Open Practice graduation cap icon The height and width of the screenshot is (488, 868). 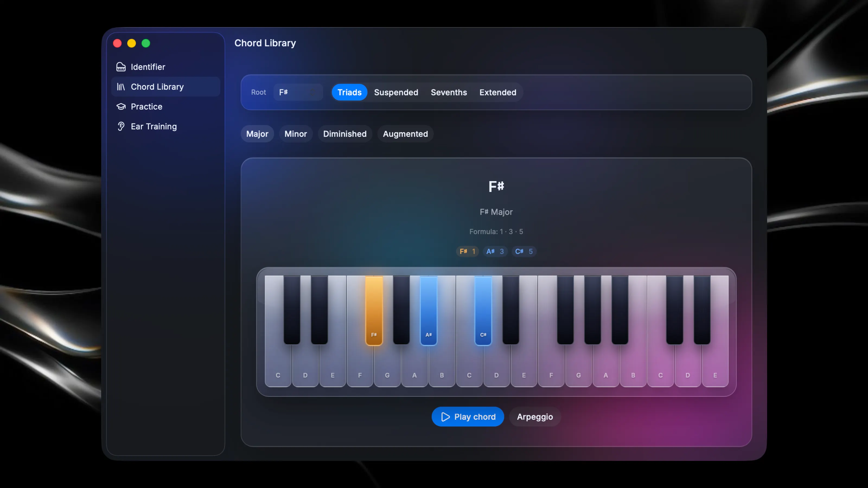tap(121, 107)
